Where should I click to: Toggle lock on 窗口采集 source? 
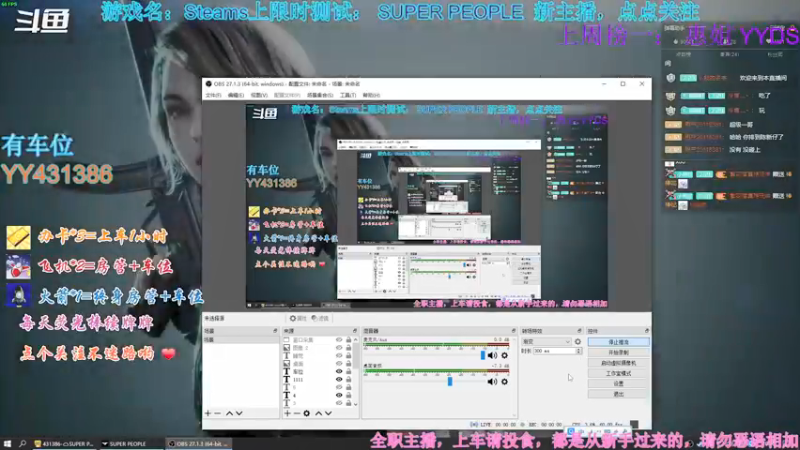coord(348,340)
